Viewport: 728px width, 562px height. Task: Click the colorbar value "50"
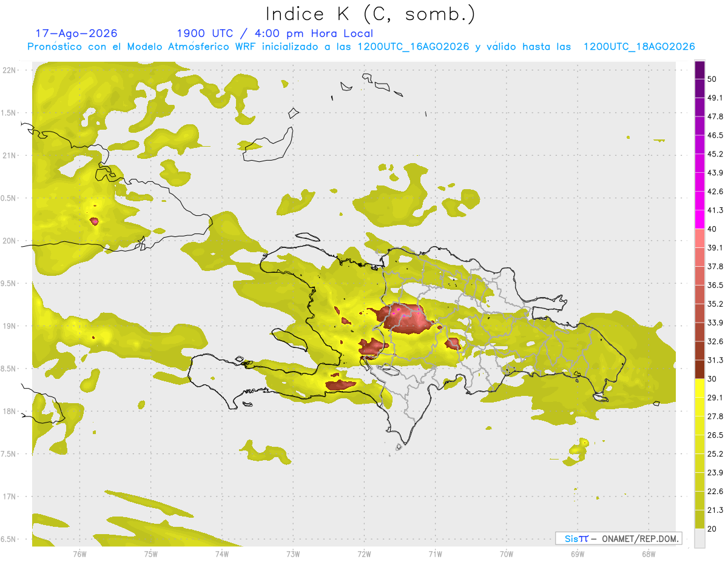click(713, 79)
